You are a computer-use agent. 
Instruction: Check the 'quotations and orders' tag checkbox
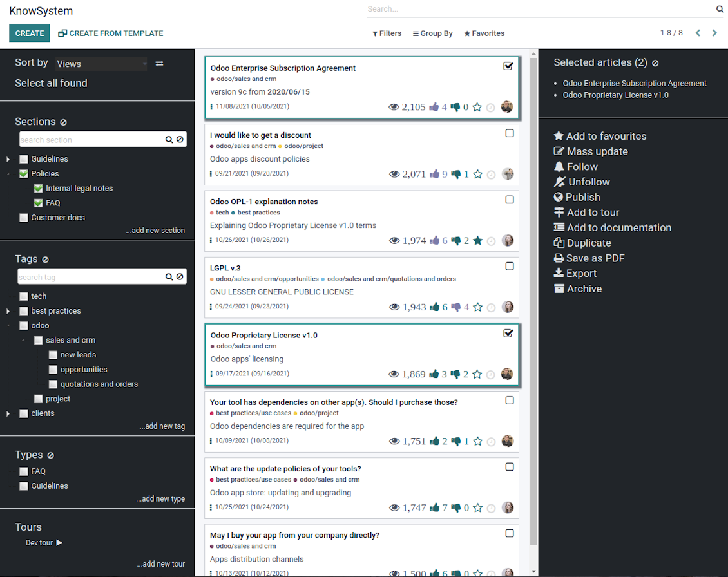(53, 384)
